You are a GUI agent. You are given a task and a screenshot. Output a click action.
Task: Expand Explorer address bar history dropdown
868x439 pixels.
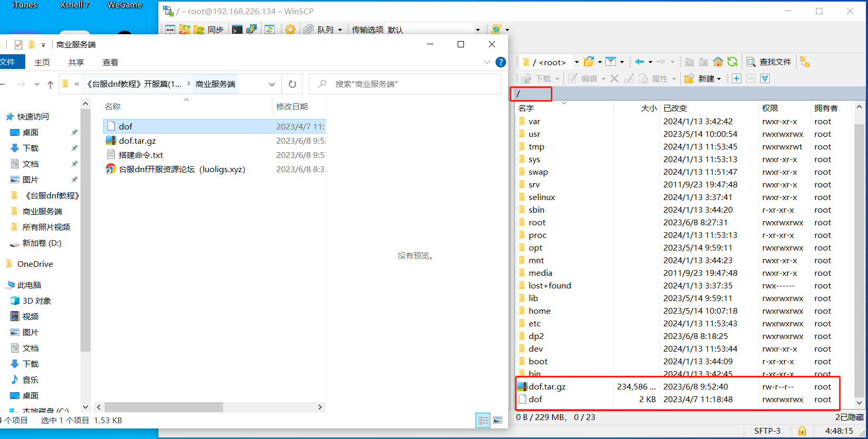tap(272, 84)
